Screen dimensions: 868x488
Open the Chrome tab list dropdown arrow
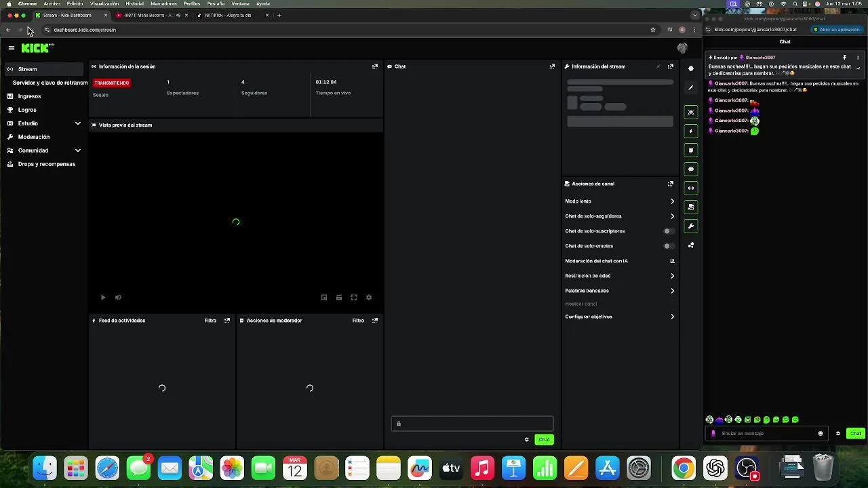[x=694, y=15]
